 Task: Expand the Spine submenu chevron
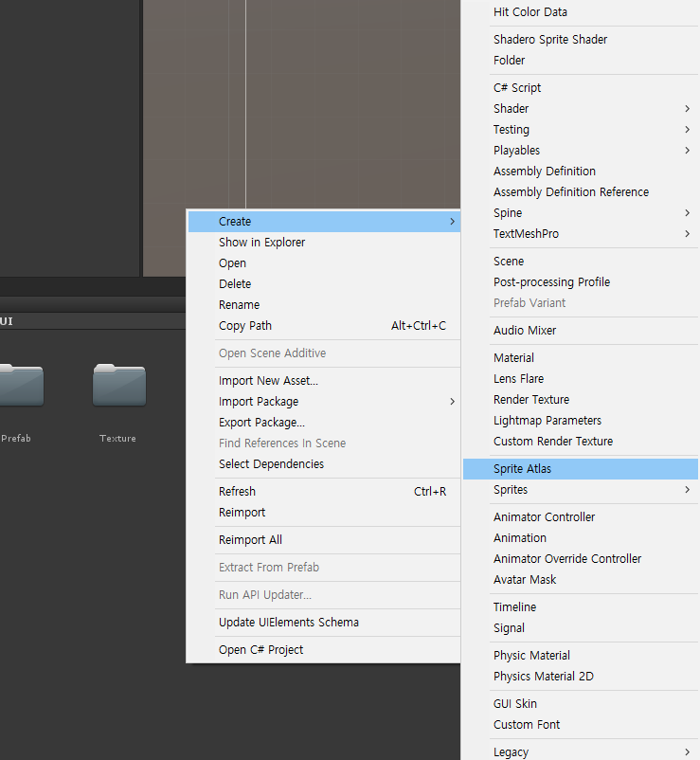[x=687, y=213]
